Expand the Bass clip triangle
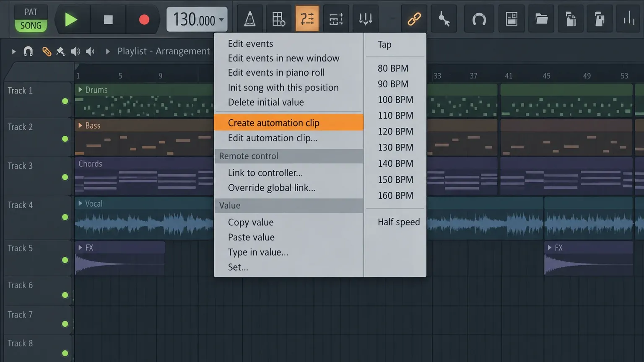This screenshot has width=644, height=362. point(80,125)
